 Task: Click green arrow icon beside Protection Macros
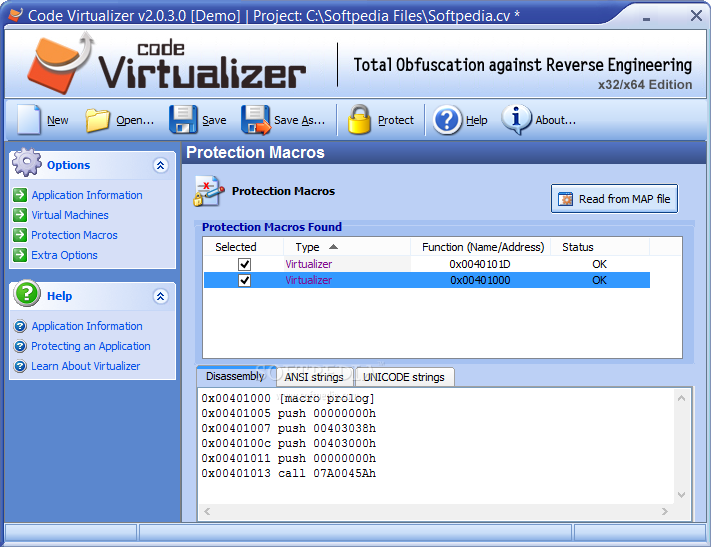pyautogui.click(x=20, y=235)
